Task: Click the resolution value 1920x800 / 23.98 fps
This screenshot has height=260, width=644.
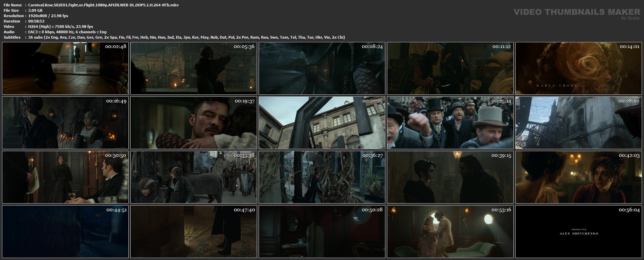Action: [48, 16]
